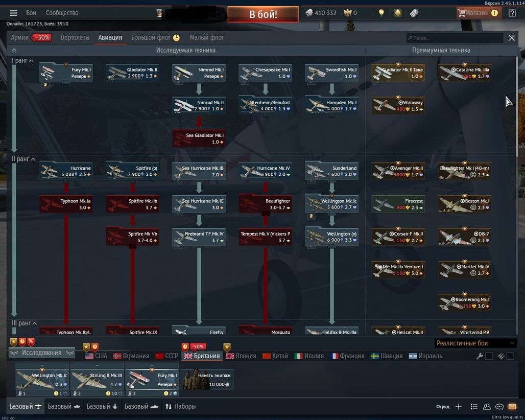
Task: Hire crew via Нанять экипаж
Action: click(207, 380)
